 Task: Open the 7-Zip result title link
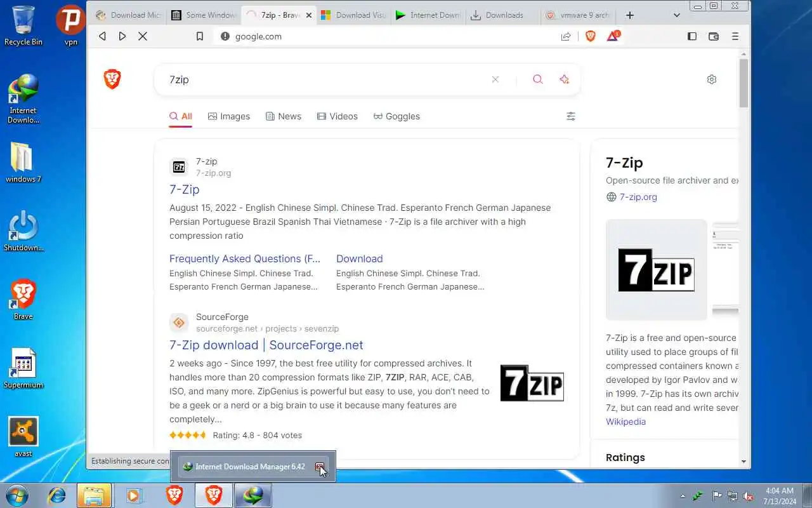tap(185, 189)
